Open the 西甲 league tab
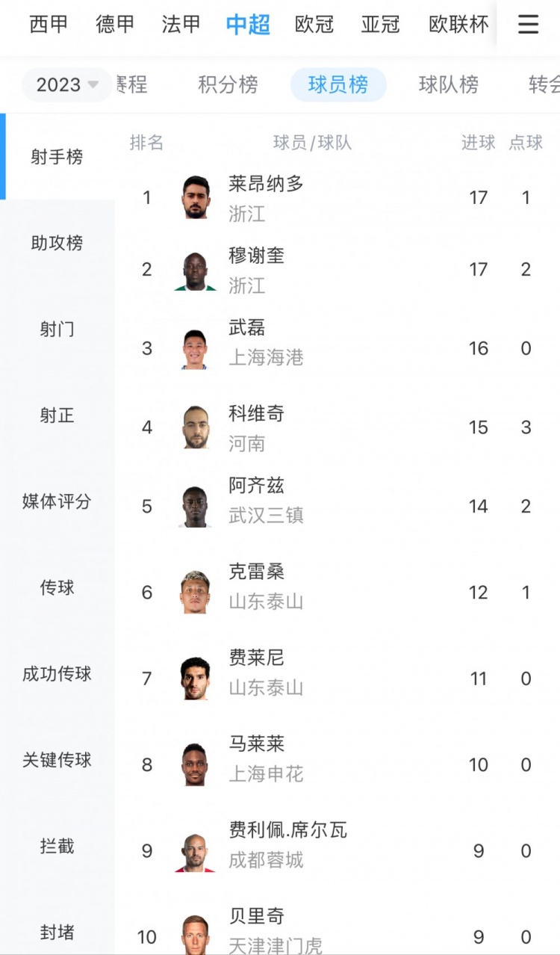 pyautogui.click(x=49, y=25)
